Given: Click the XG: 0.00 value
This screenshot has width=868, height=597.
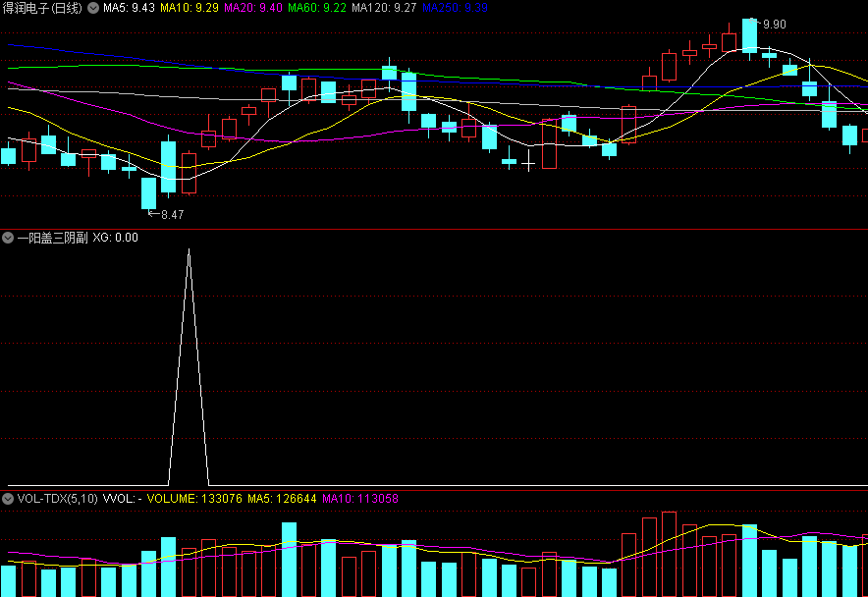Looking at the screenshot, I should click(x=115, y=238).
